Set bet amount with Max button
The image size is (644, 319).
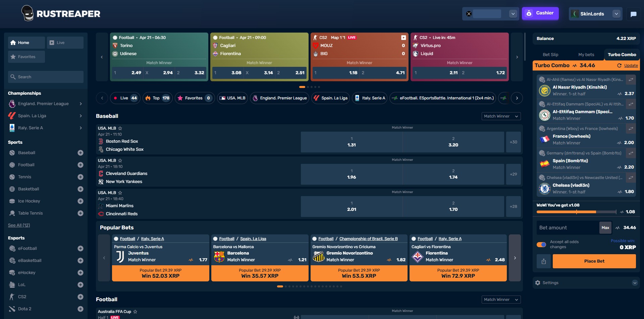605,228
